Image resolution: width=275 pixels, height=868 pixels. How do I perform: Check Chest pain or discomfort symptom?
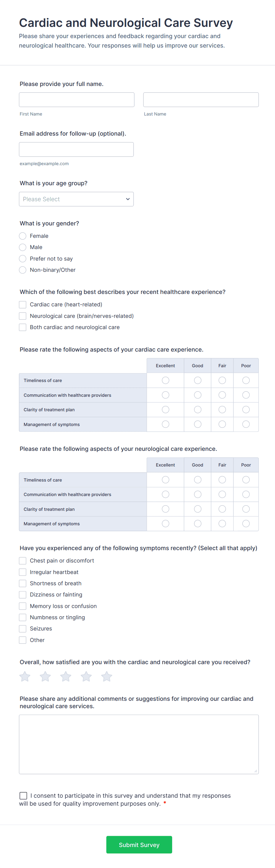[22, 561]
